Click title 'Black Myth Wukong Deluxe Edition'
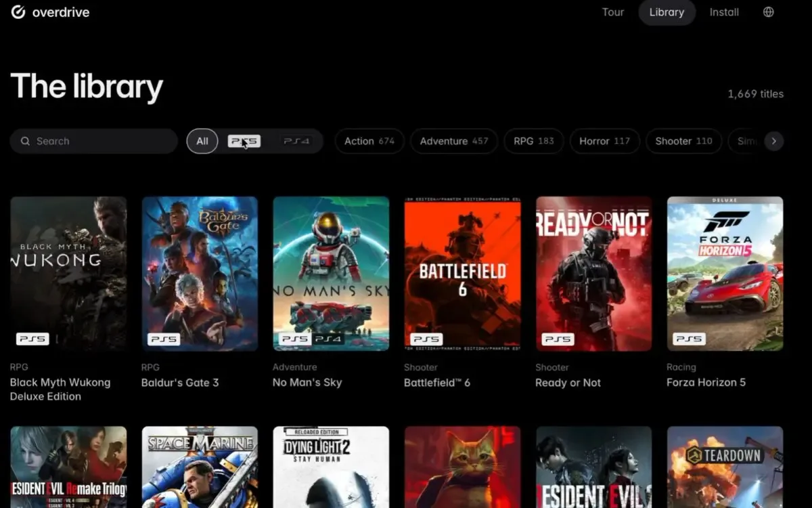 60,389
